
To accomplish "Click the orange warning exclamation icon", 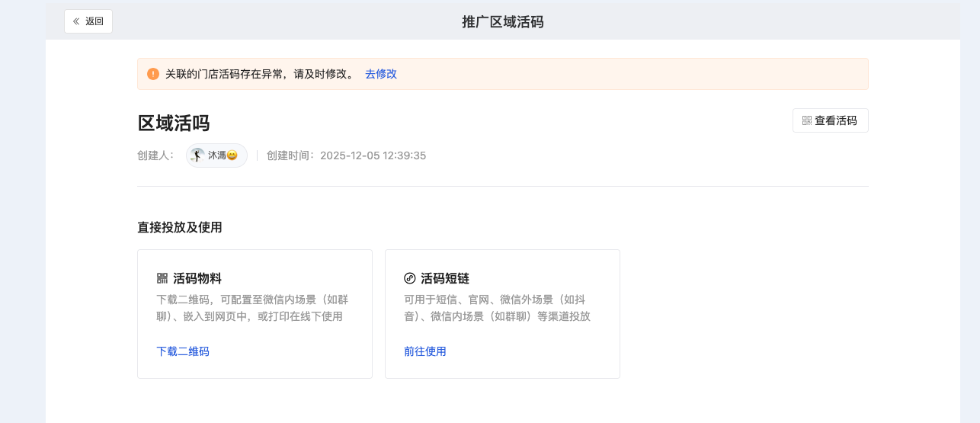I will pos(153,74).
